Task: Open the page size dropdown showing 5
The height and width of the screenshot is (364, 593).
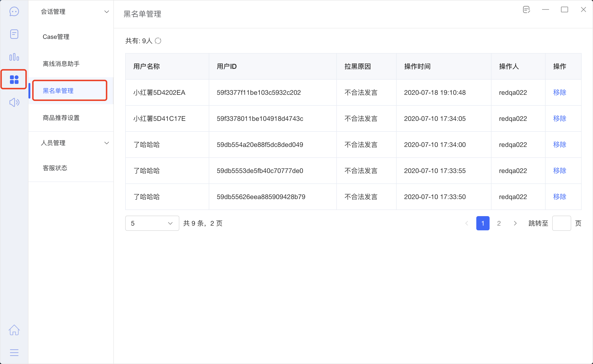Action: [152, 223]
